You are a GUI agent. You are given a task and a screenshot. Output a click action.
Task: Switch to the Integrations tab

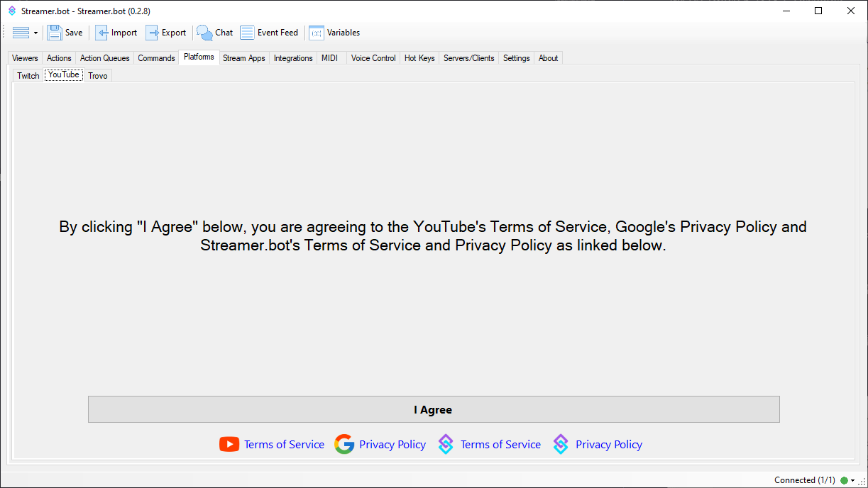[x=293, y=58]
